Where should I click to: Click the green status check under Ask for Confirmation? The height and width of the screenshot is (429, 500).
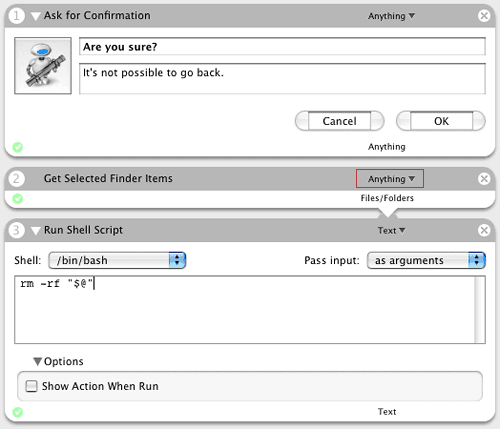point(18,147)
